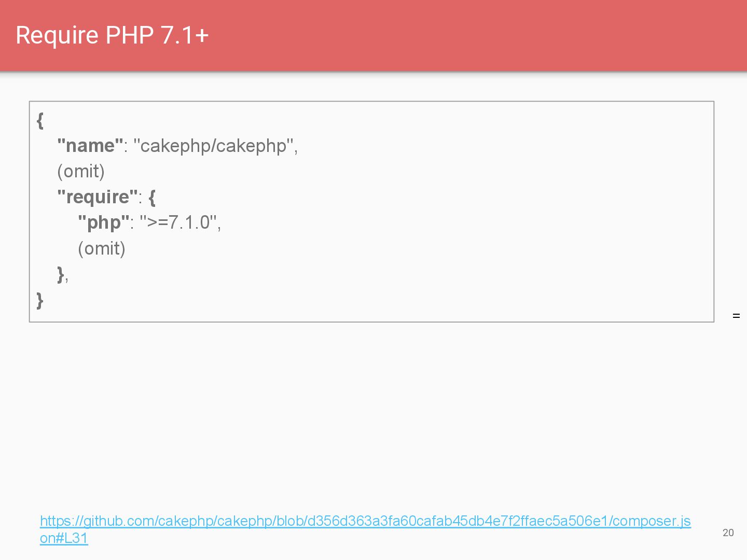Click the closing brace followed by comma
The width and height of the screenshot is (747, 560).
tap(61, 274)
